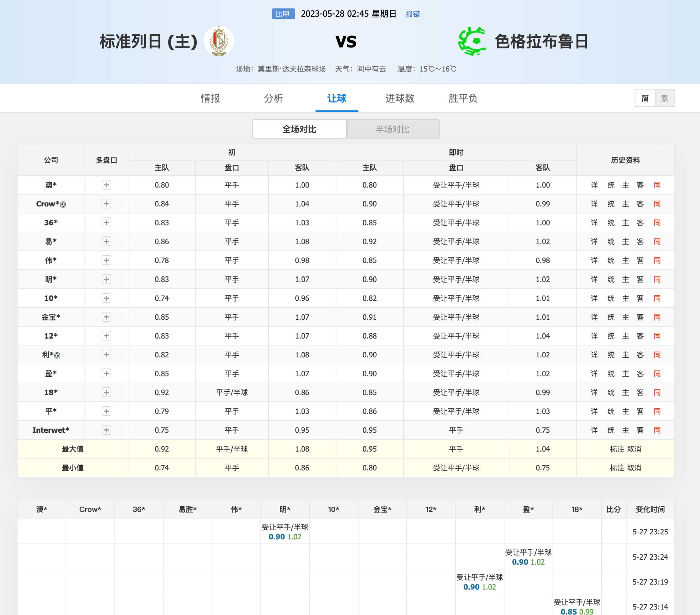Open the 分析 tab

click(x=273, y=98)
